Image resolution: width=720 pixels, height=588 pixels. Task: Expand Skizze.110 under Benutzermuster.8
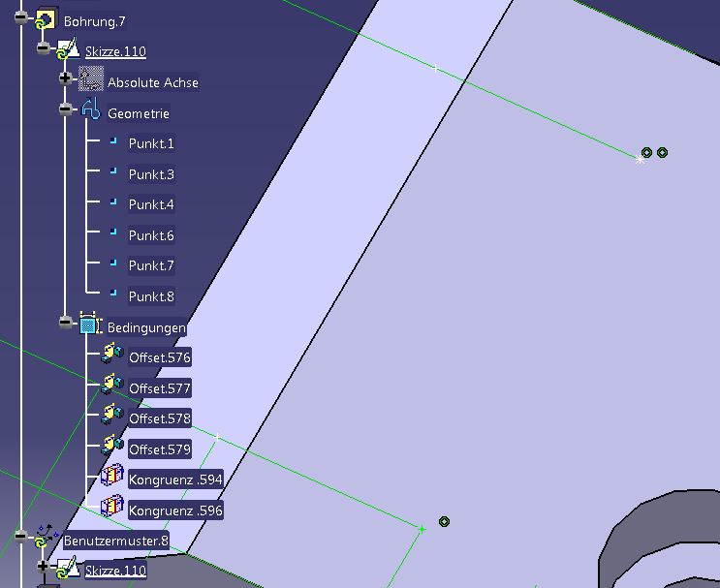(x=43, y=566)
